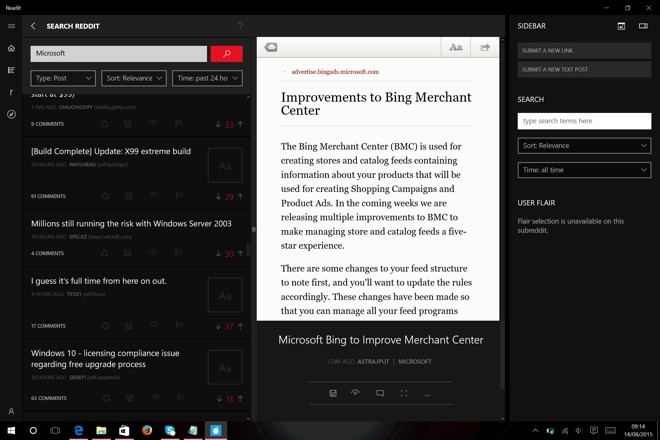Hide the Windows Server 2003 post
Image resolution: width=660 pixels, height=440 pixels.
tap(153, 252)
